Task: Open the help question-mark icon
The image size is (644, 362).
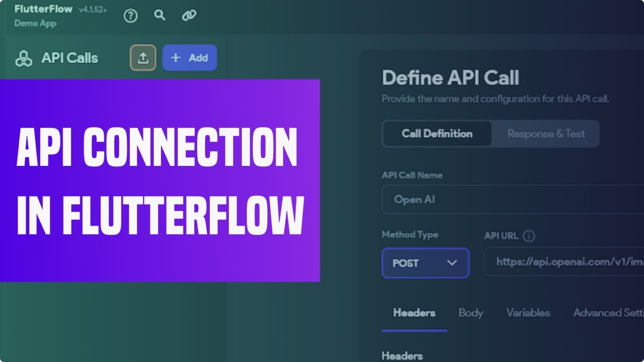Action: pyautogui.click(x=130, y=16)
